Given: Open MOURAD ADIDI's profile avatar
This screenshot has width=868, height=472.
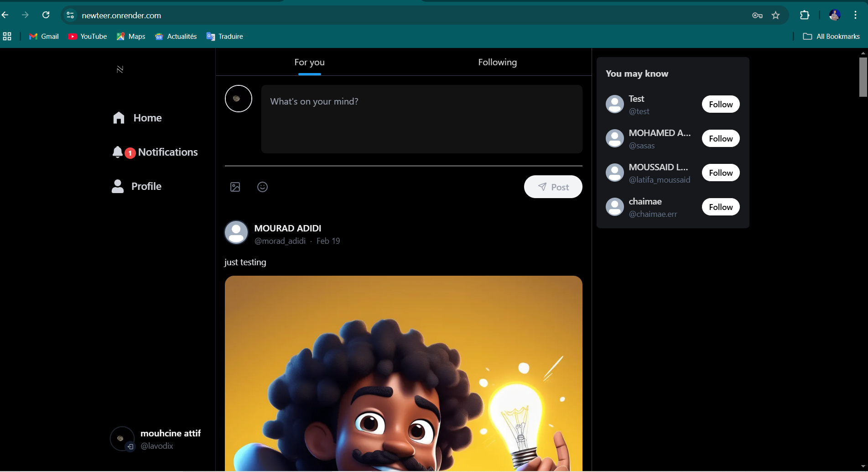Looking at the screenshot, I should coord(236,232).
